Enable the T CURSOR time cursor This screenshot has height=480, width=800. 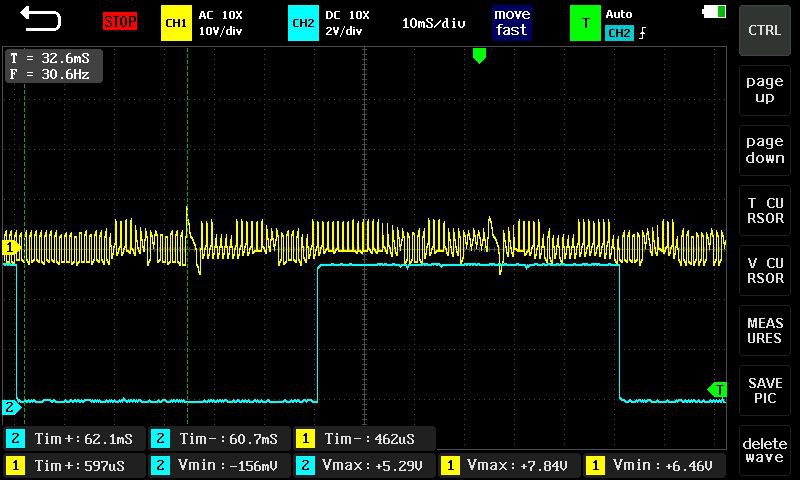click(x=764, y=210)
